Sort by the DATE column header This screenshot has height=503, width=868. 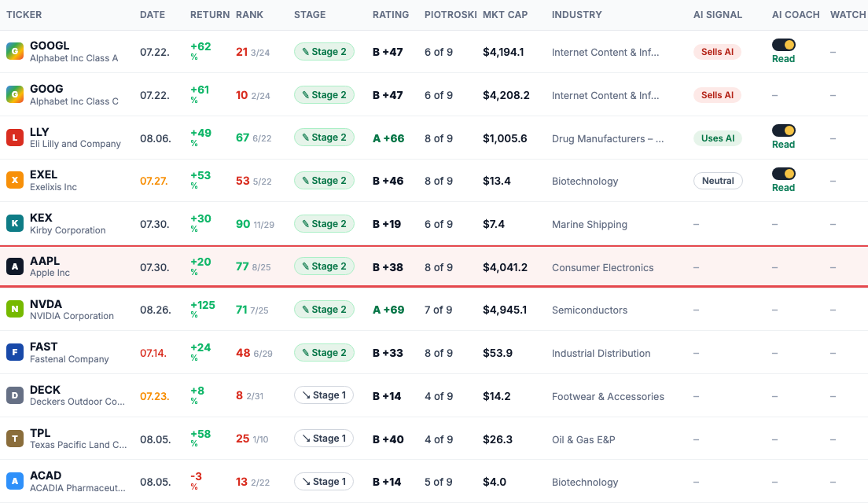coord(153,15)
